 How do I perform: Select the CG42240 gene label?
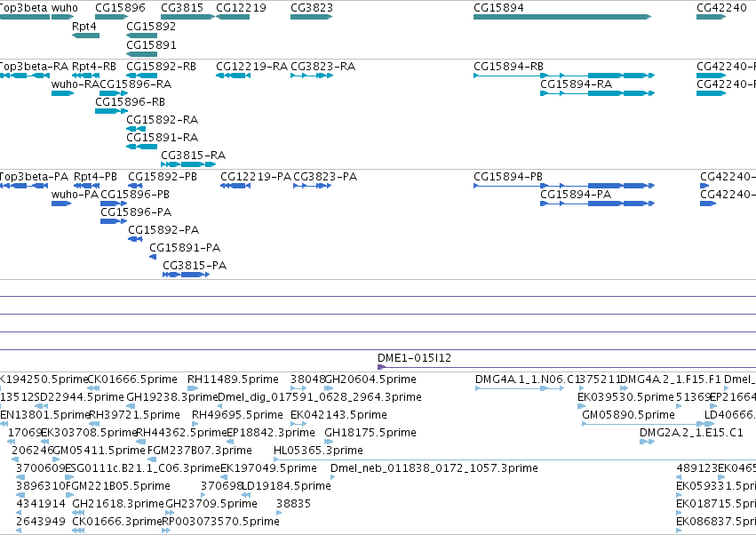tap(721, 8)
